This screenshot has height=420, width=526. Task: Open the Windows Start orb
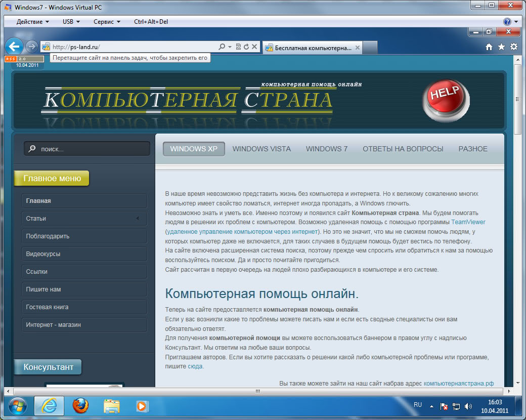tap(18, 406)
